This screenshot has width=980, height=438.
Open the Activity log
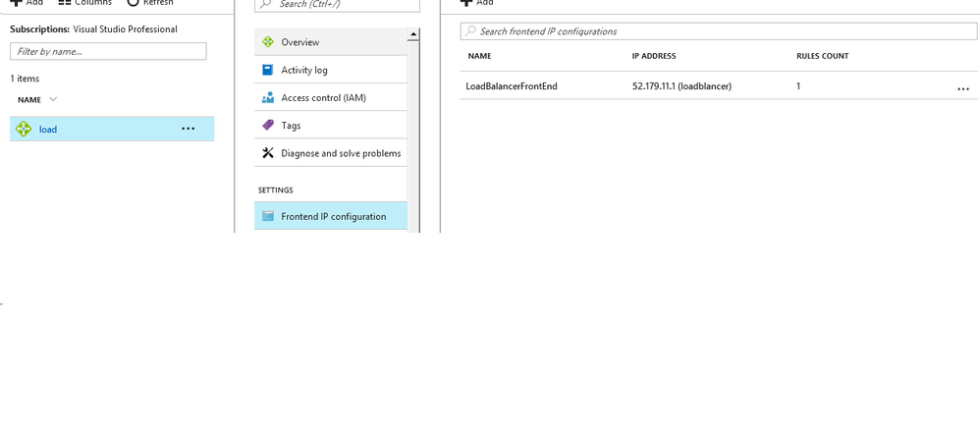[331, 70]
